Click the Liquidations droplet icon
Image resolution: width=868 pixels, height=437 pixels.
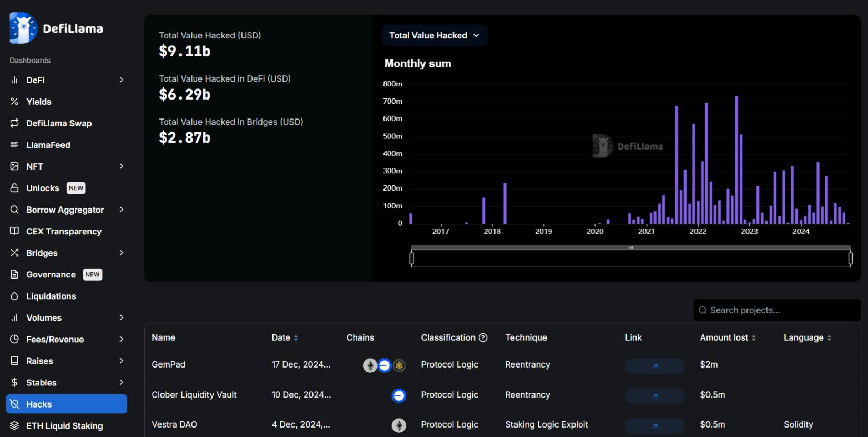(15, 296)
